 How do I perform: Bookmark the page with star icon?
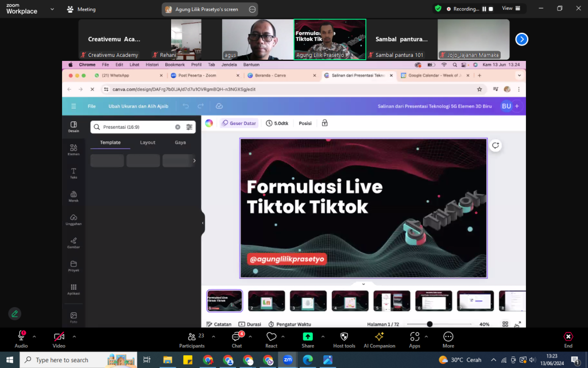point(479,89)
